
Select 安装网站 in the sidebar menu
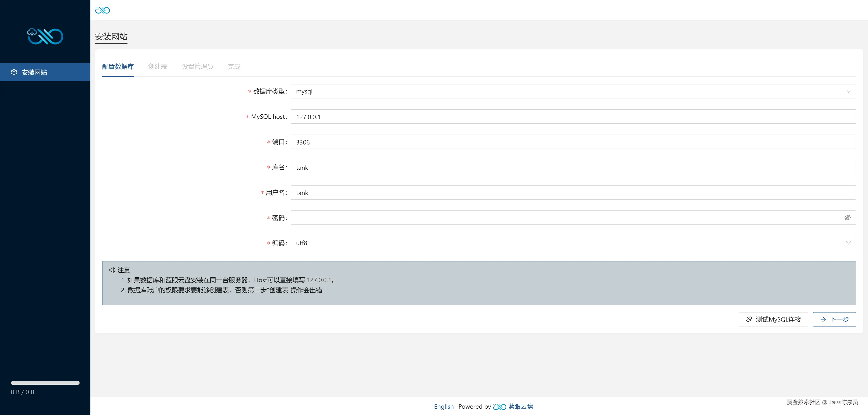(x=34, y=72)
